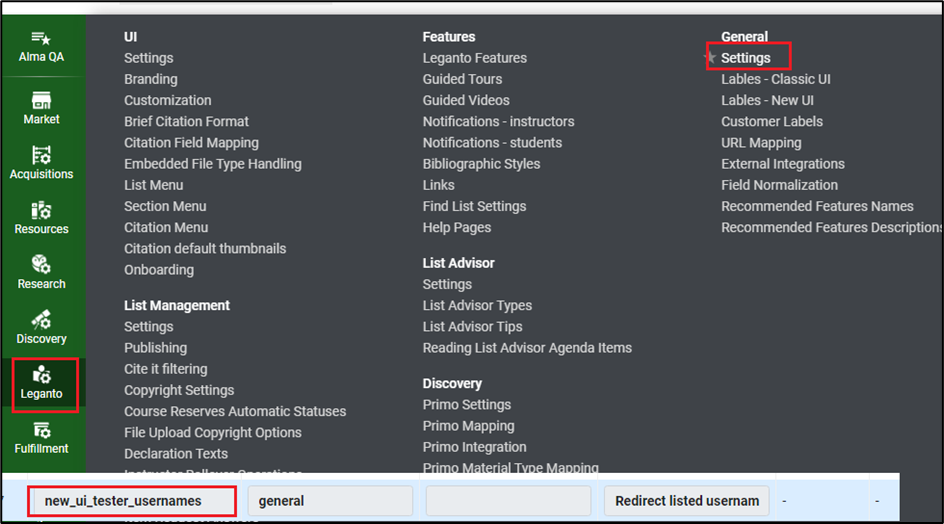This screenshot has height=524, width=944.
Task: Click the general module field
Action: [x=330, y=501]
